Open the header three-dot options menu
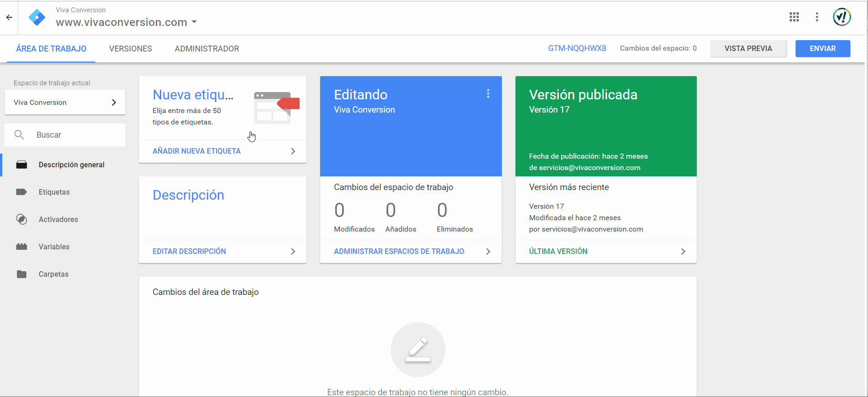The width and height of the screenshot is (868, 397). tap(817, 17)
